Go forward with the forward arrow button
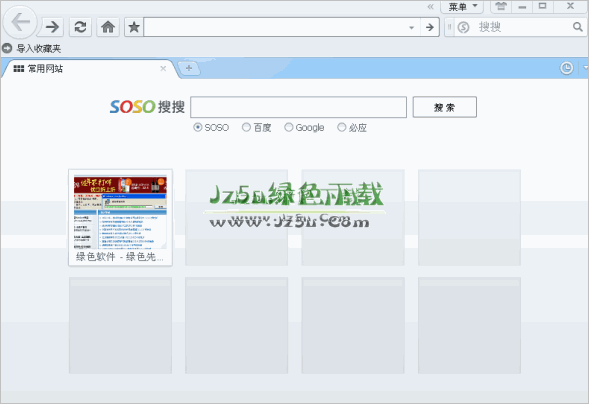This screenshot has width=589, height=404. pyautogui.click(x=52, y=27)
